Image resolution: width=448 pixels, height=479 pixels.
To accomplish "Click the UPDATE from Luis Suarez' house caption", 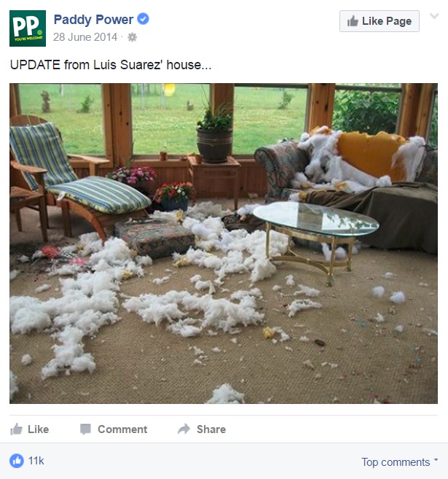I will click(111, 65).
